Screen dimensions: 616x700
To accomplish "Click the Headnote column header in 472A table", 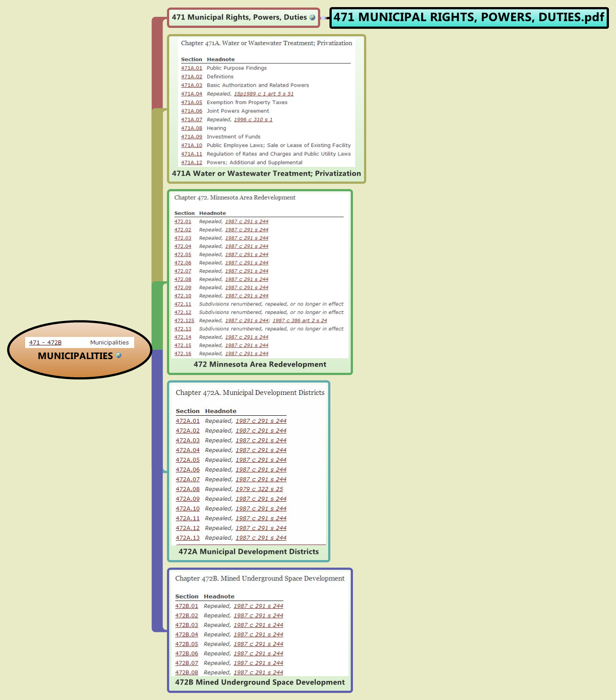I will coord(221,411).
